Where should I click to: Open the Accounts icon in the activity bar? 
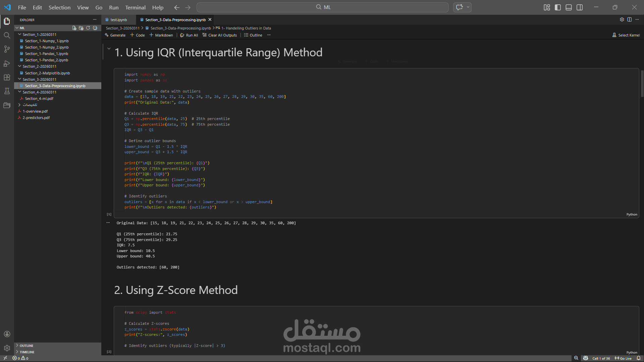[x=7, y=334]
